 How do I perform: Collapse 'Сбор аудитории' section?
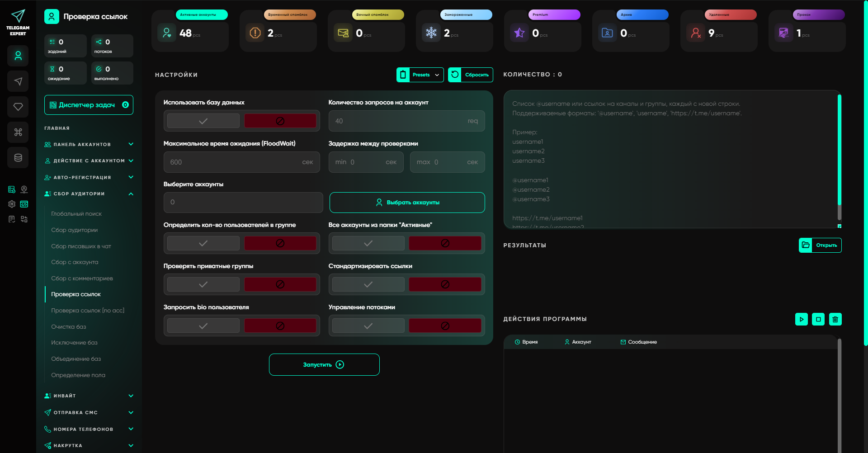(x=89, y=193)
